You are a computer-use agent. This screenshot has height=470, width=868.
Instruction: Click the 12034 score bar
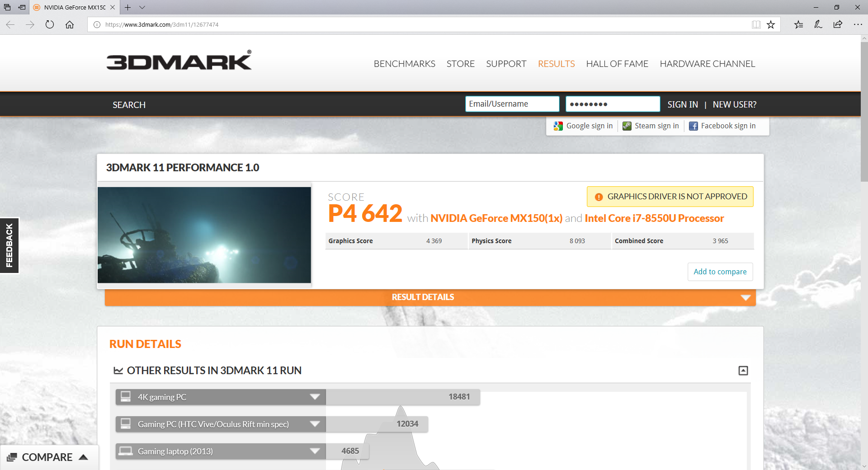pyautogui.click(x=377, y=424)
